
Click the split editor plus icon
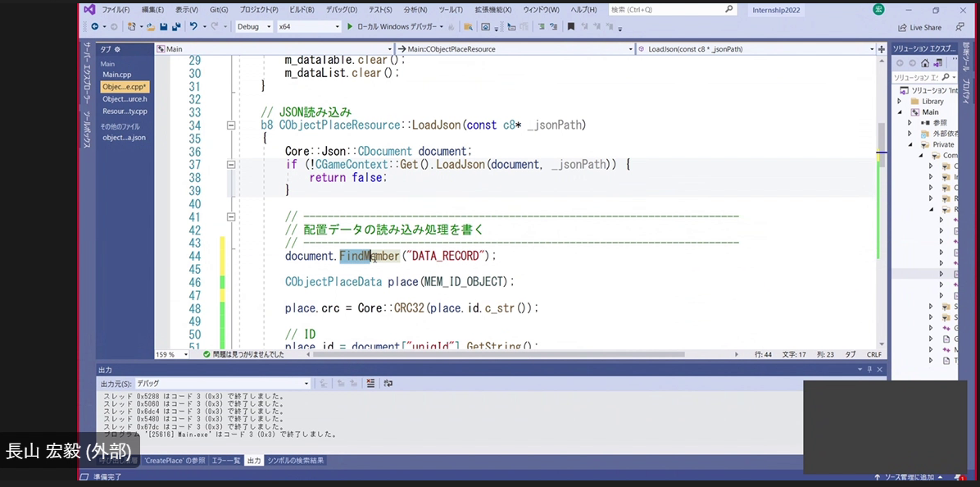click(881, 49)
